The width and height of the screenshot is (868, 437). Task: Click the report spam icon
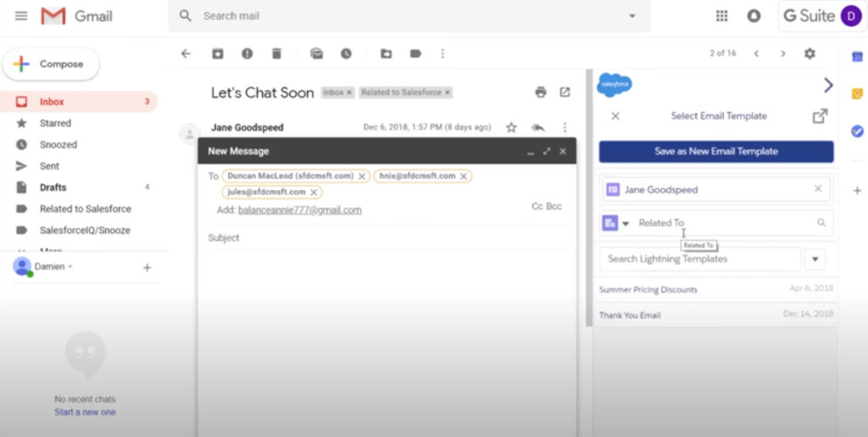coord(247,53)
